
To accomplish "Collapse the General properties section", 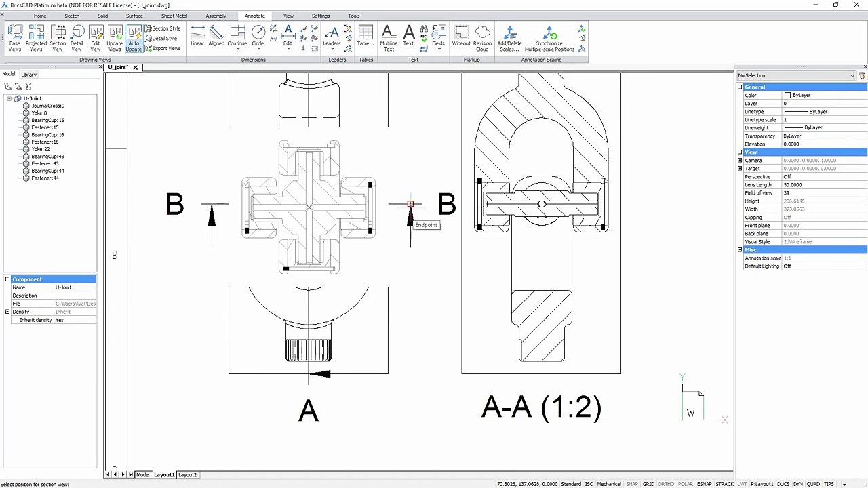I will [x=740, y=87].
